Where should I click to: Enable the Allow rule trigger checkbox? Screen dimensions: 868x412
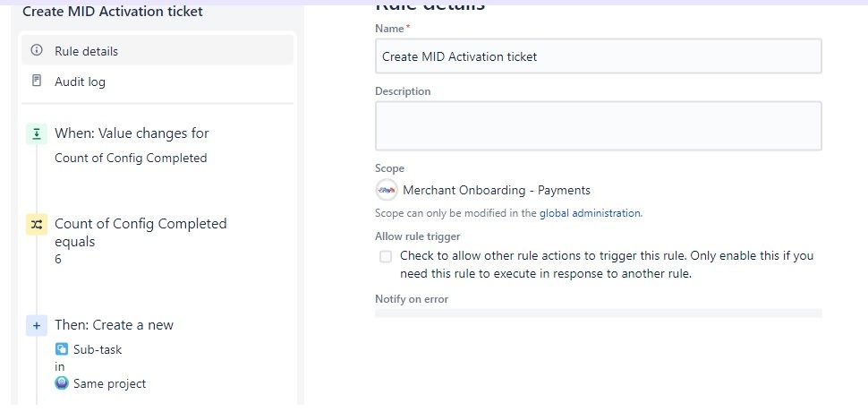coord(386,256)
